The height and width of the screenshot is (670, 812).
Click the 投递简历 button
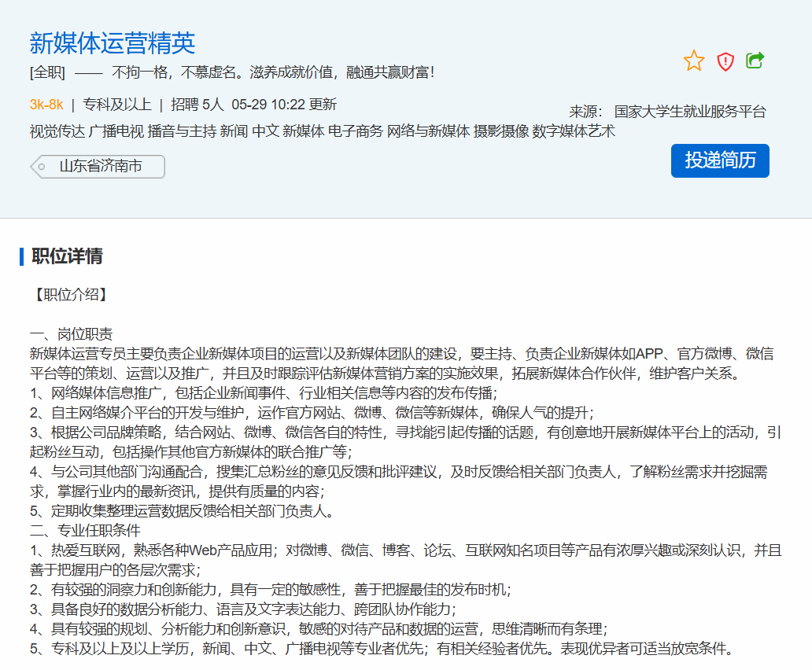[719, 160]
